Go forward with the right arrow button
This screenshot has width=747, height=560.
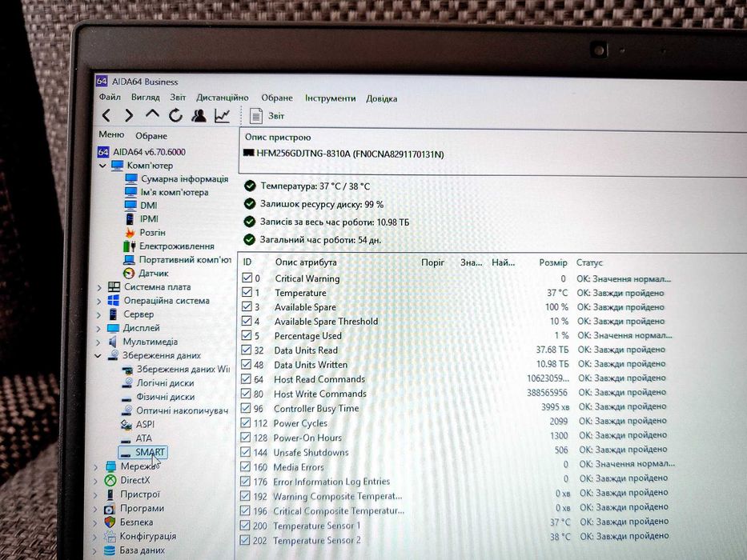[x=129, y=115]
